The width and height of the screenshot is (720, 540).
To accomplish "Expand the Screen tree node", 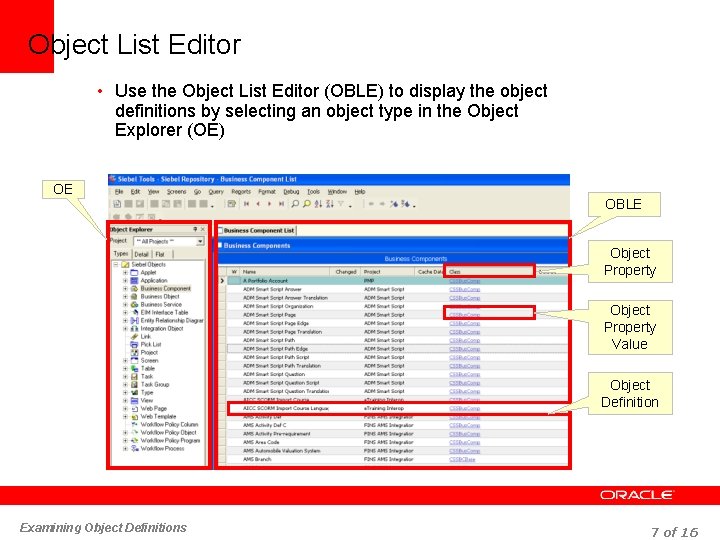I will pyautogui.click(x=125, y=360).
